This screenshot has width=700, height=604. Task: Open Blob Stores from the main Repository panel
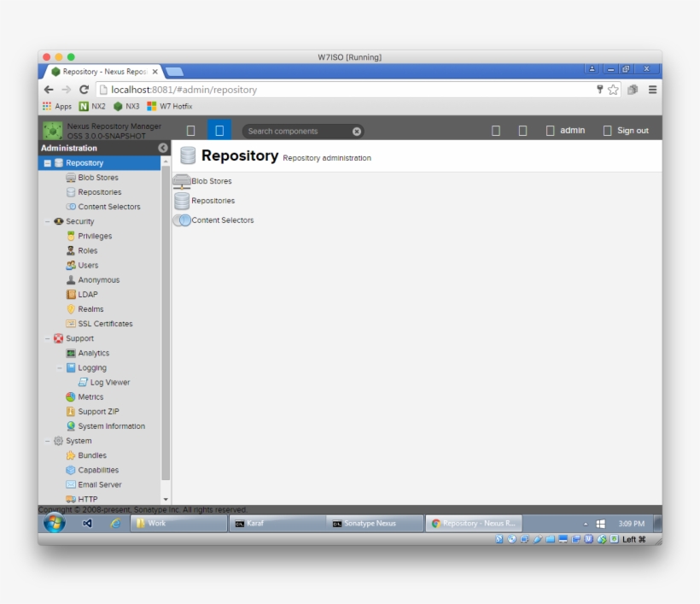point(212,180)
